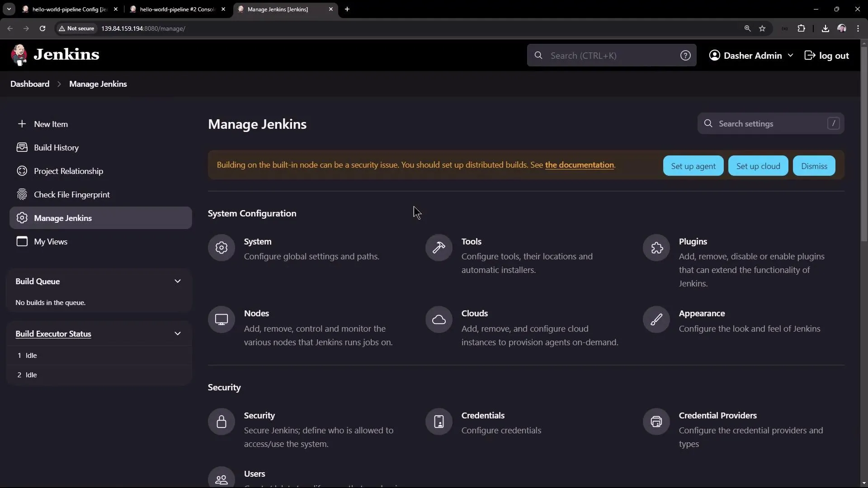Click the Check File Fingerprint icon
The width and height of the screenshot is (868, 488).
coord(22,194)
